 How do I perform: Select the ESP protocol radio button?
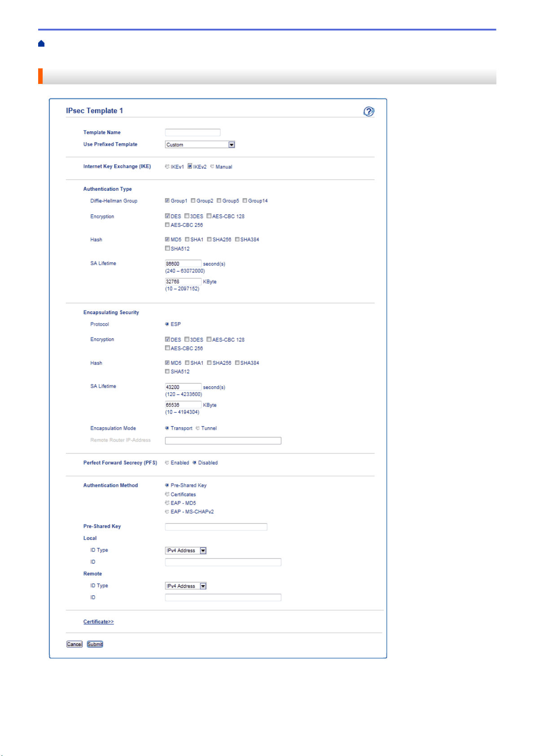click(167, 324)
